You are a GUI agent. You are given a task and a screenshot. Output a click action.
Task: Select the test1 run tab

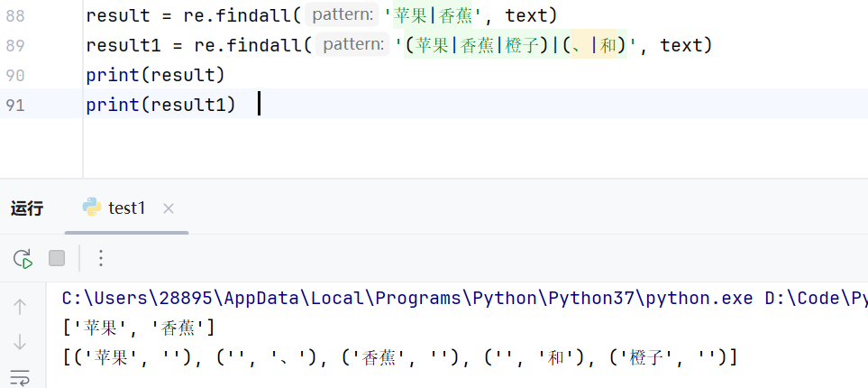(127, 208)
